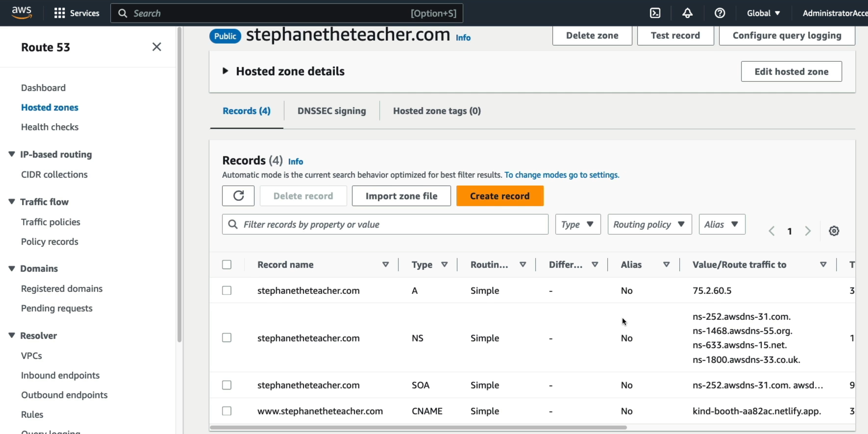Open the Routing policy filter dropdown
This screenshot has width=868, height=434.
point(649,224)
